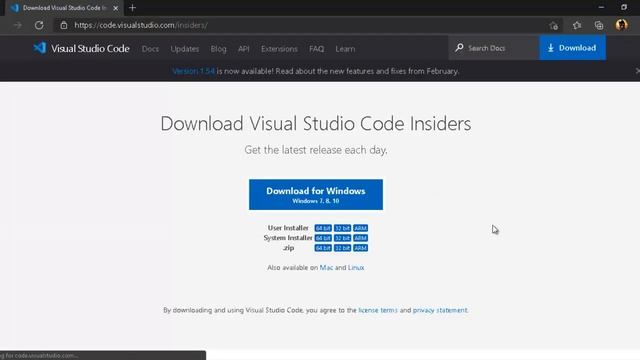Open a new browser tab

point(132,8)
